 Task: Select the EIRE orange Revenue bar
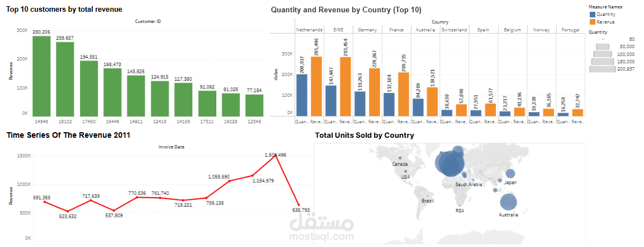[x=345, y=86]
